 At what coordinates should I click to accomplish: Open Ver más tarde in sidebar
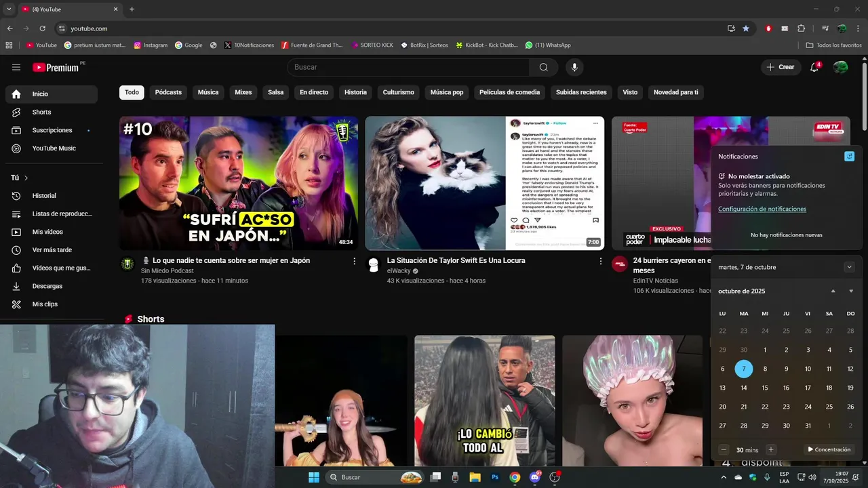52,250
